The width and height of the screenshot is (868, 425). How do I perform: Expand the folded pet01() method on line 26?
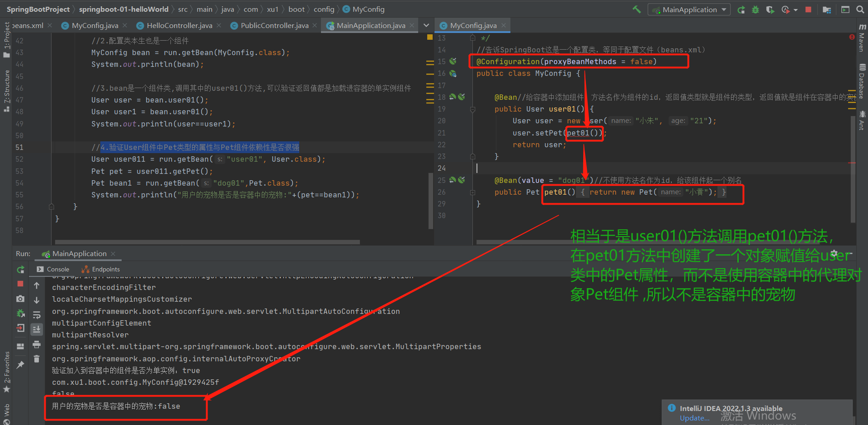coord(472,192)
